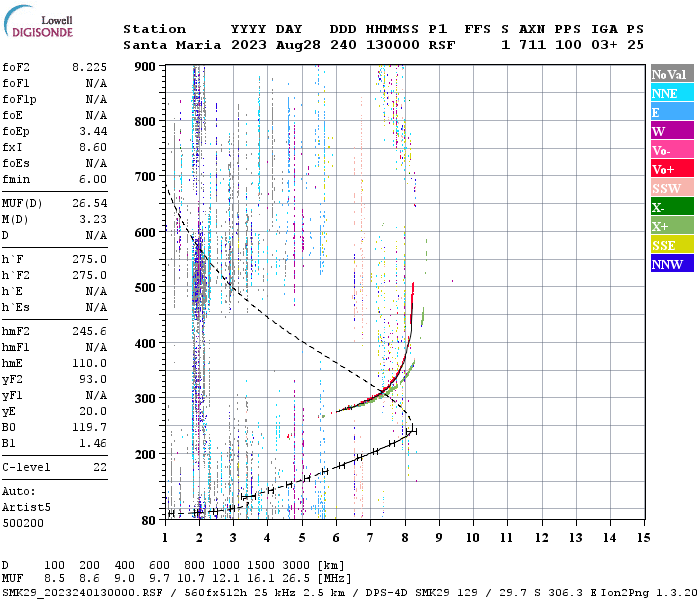
Task: Select the SSE yellow legend swatch
Action: pyautogui.click(x=672, y=245)
